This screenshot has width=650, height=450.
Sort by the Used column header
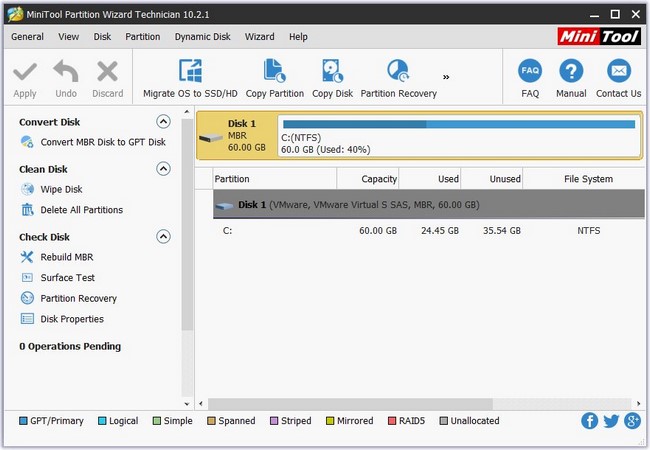pos(429,179)
